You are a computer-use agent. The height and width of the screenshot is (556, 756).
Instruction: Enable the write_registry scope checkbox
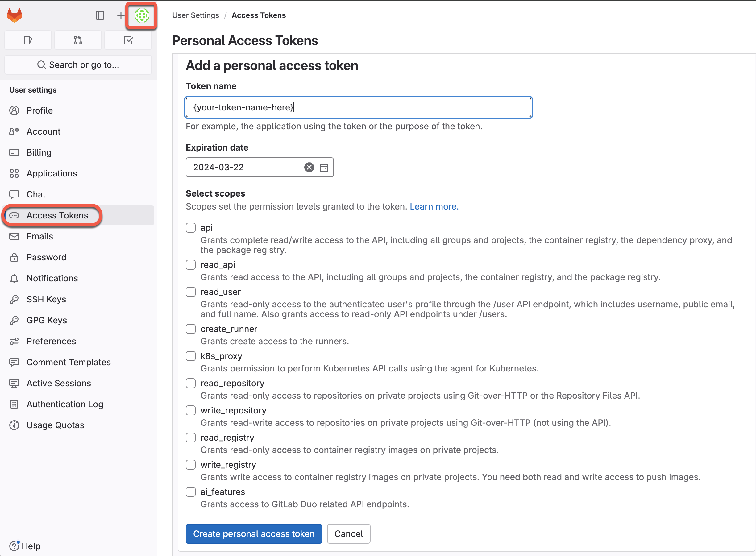coord(191,465)
